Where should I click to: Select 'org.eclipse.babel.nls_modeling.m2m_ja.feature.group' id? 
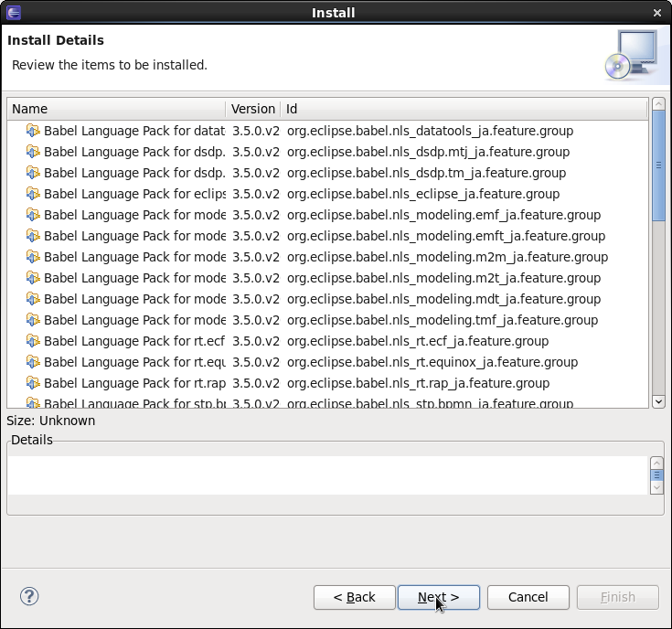447,257
